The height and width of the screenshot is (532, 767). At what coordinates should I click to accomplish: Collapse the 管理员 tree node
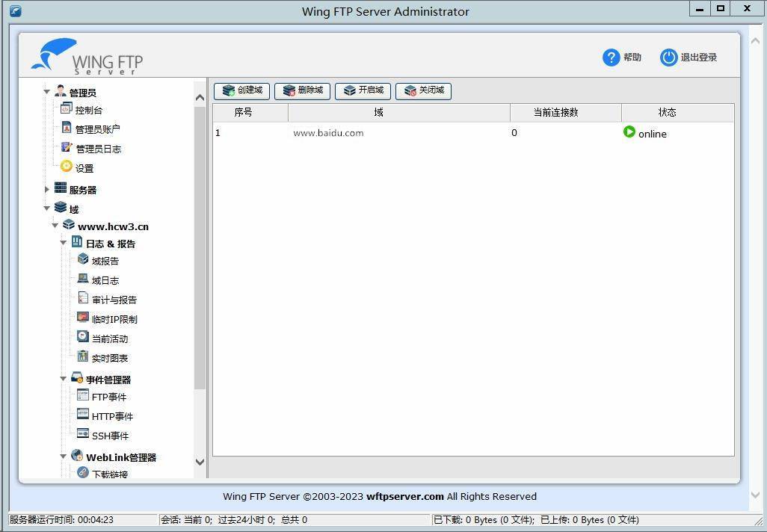click(47, 92)
